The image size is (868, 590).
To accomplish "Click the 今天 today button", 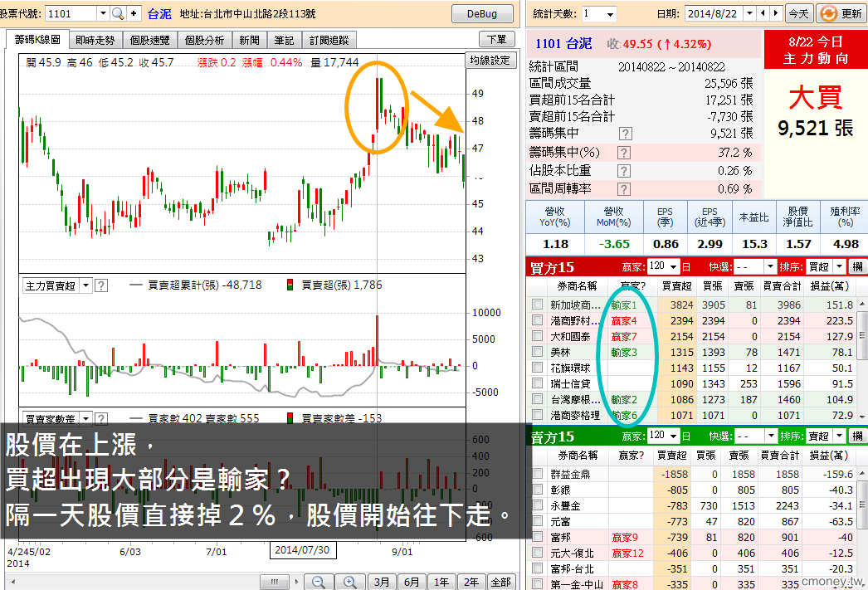I will pyautogui.click(x=799, y=13).
